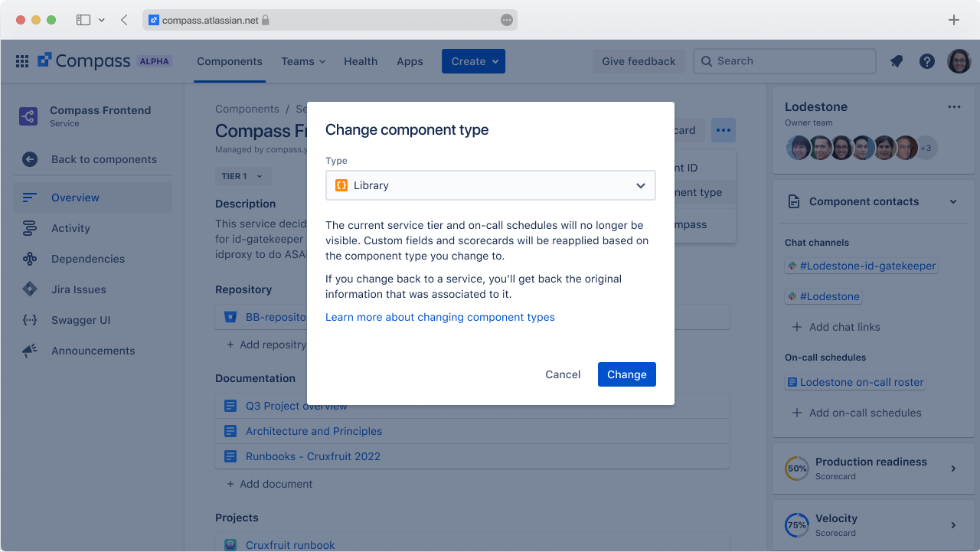Viewport: 980px width, 552px height.
Task: Expand the Teams dropdown in the navbar
Action: (303, 61)
